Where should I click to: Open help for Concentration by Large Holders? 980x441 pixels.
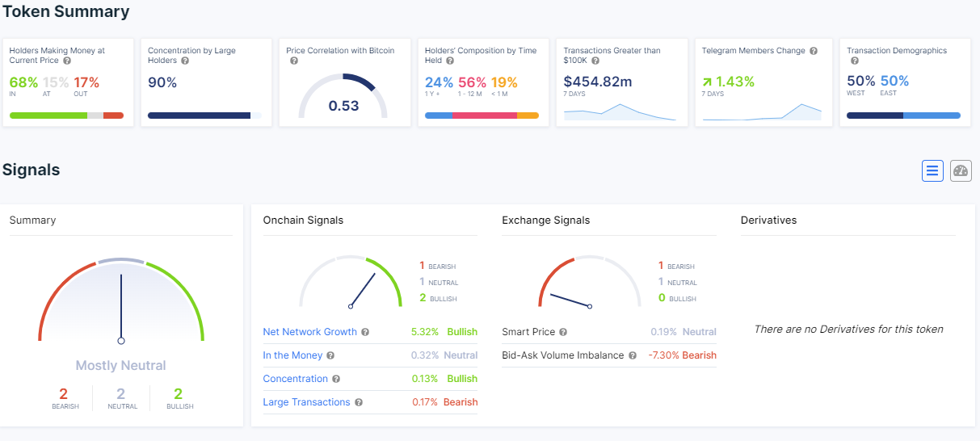coord(185,61)
